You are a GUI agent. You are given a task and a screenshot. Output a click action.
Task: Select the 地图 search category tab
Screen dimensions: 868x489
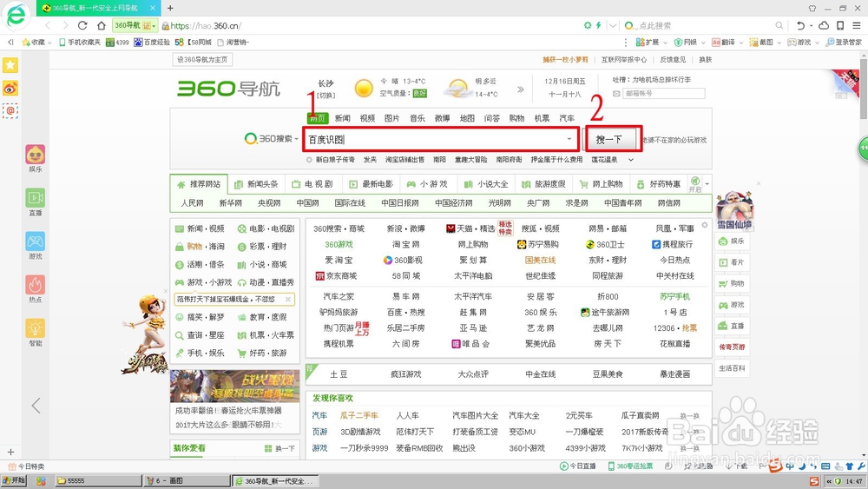coord(467,118)
